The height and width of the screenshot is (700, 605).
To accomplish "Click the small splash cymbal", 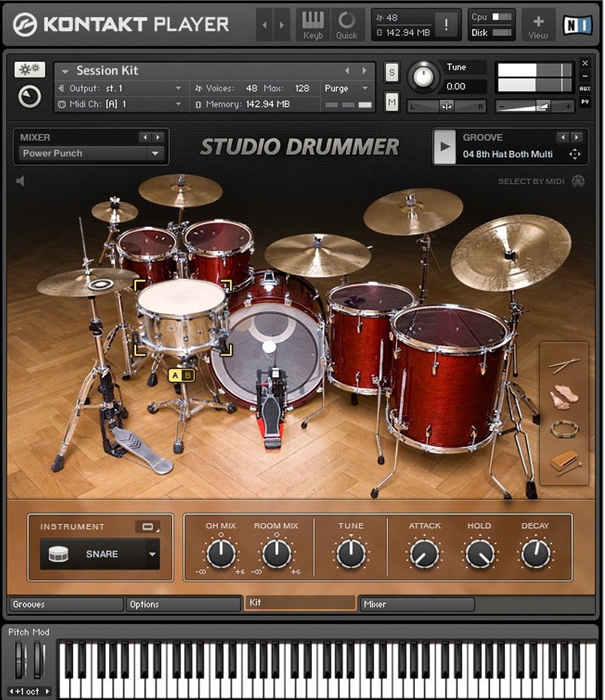I will pyautogui.click(x=114, y=212).
